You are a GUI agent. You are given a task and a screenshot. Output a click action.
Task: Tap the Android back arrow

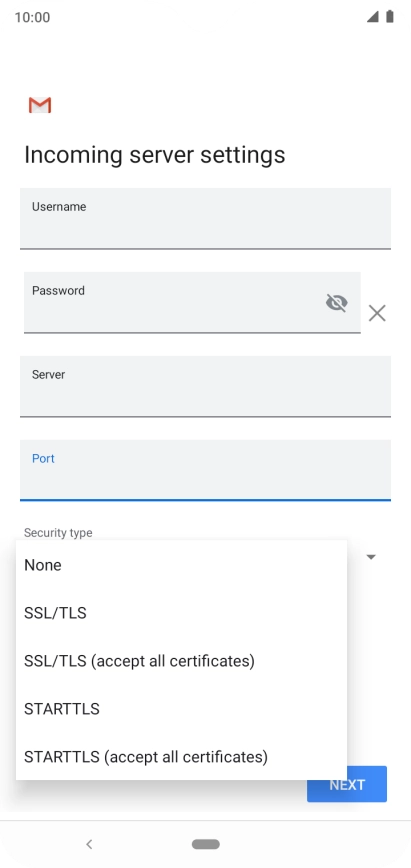[89, 844]
